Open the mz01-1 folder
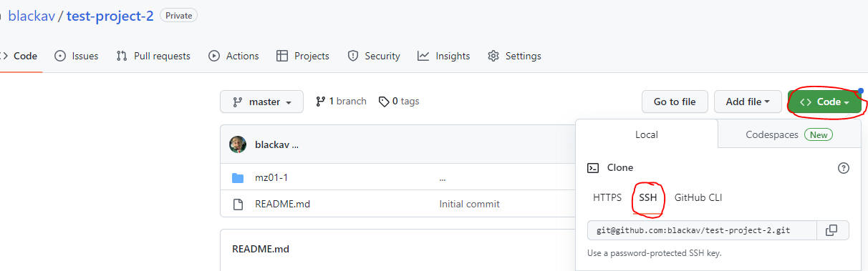This screenshot has height=271, width=868. point(271,178)
